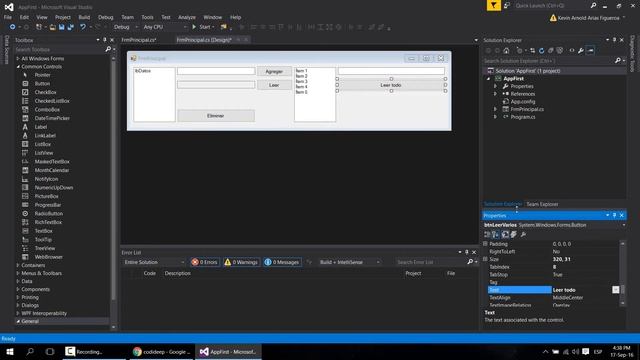Open the notifications flag icon
The width and height of the screenshot is (640, 360).
(494, 5)
